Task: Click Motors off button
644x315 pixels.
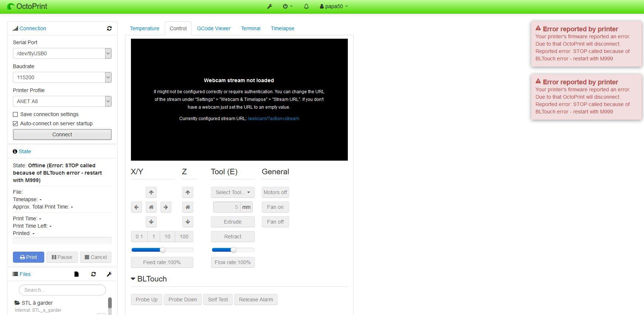Action: click(276, 192)
